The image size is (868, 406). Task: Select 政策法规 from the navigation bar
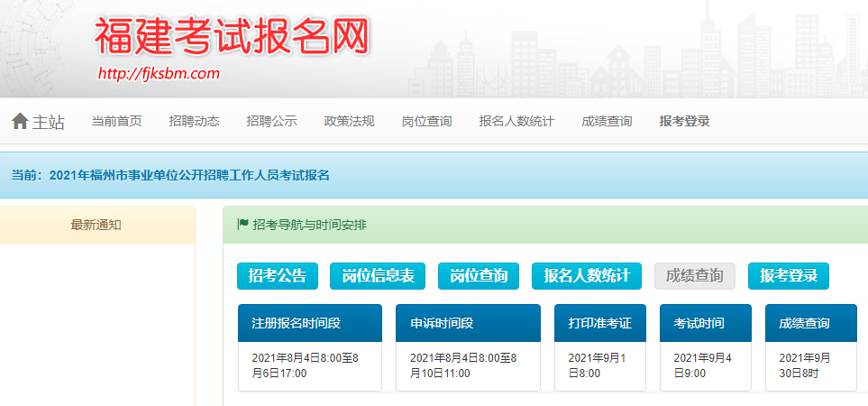click(350, 121)
